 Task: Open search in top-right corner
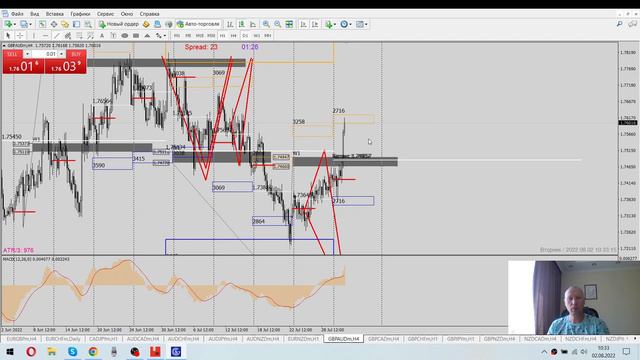[x=619, y=24]
